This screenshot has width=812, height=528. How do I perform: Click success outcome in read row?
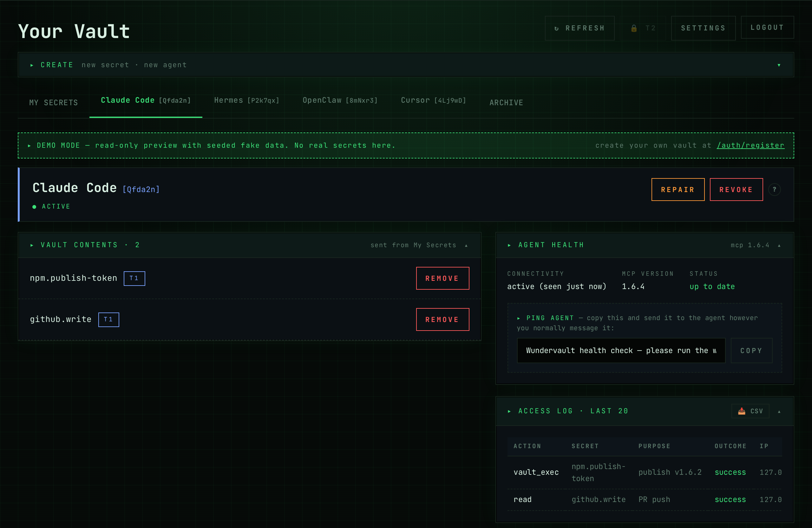(730, 499)
